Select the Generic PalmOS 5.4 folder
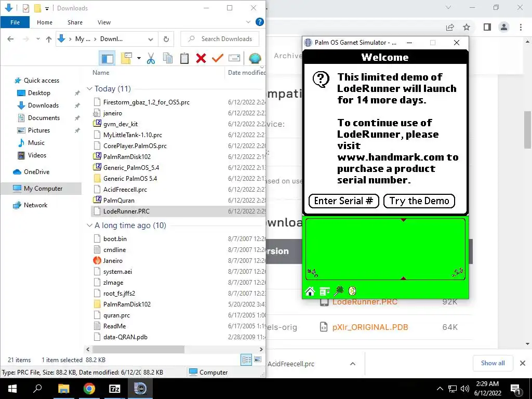 click(130, 179)
